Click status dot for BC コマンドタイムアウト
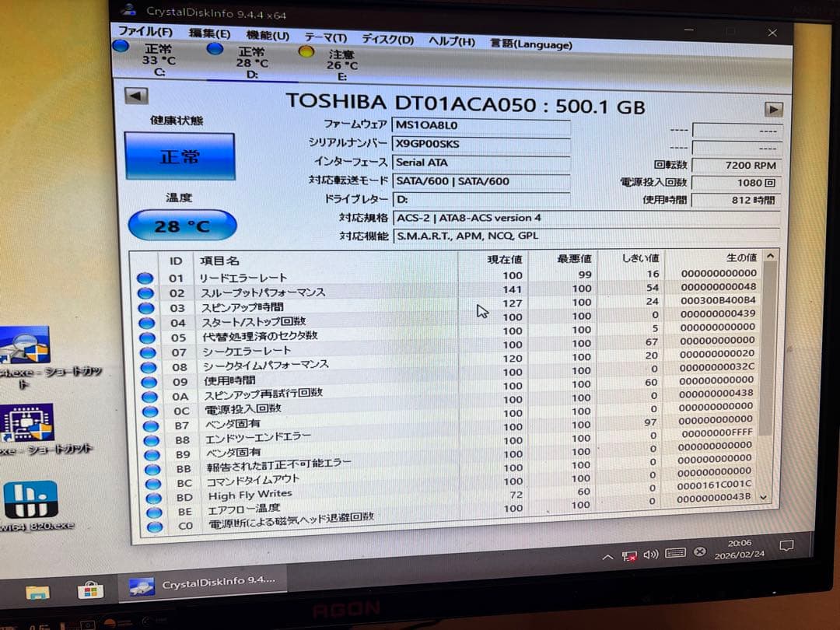This screenshot has height=630, width=840. [x=153, y=484]
